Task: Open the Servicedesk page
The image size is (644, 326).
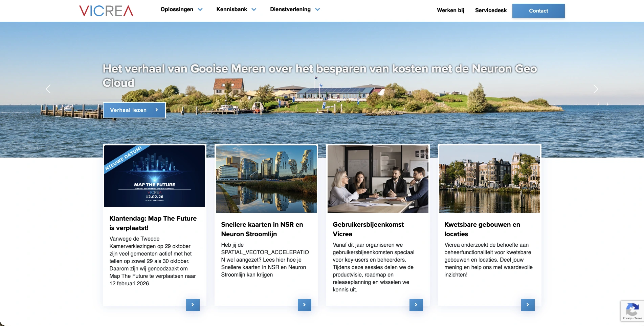Action: tap(491, 10)
